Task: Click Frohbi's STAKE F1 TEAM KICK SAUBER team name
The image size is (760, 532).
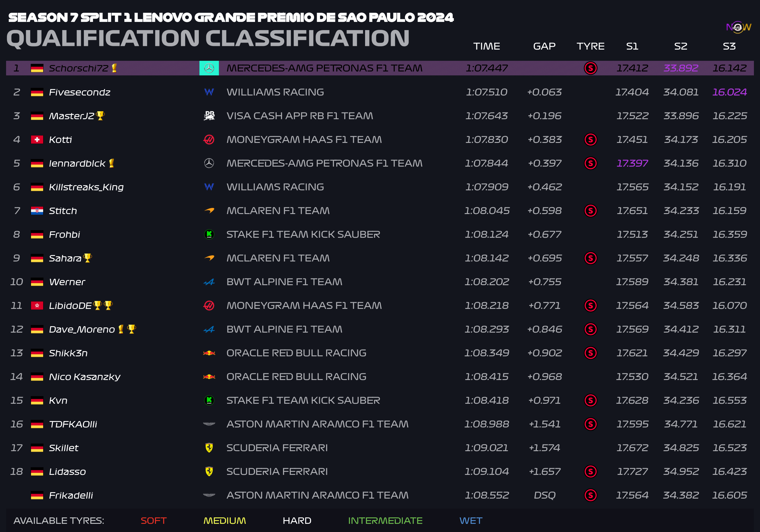Action: (303, 234)
